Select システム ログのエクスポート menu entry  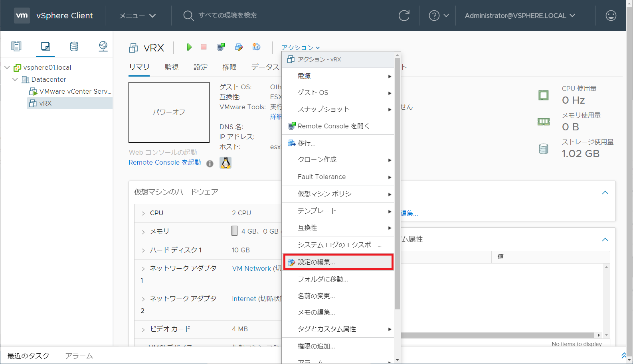pyautogui.click(x=338, y=245)
